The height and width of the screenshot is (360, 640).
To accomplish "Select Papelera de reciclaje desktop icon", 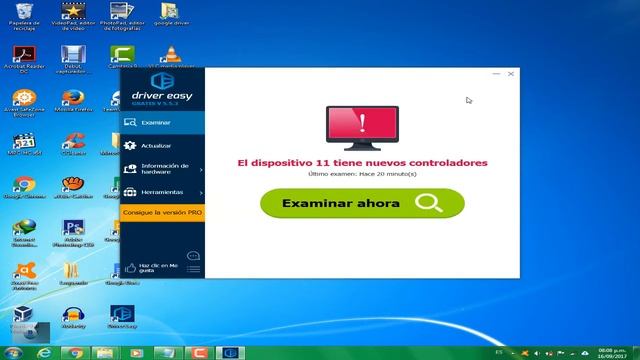I will (24, 17).
